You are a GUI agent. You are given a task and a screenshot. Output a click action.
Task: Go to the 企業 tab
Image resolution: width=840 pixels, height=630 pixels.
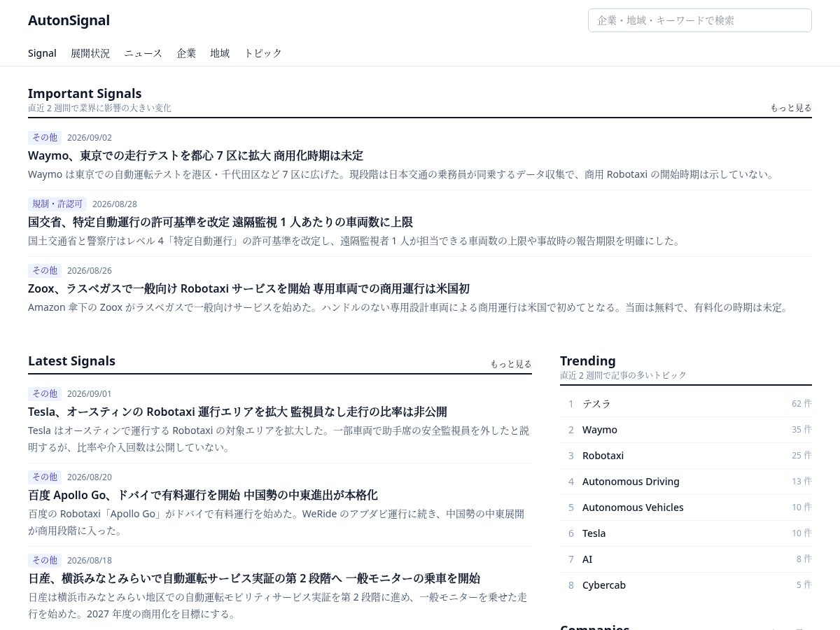point(187,53)
